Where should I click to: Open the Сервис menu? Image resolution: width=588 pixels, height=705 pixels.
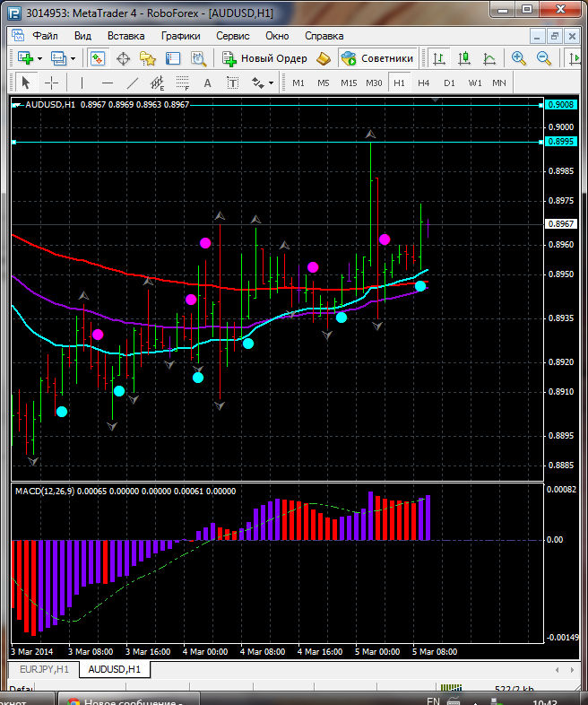232,36
